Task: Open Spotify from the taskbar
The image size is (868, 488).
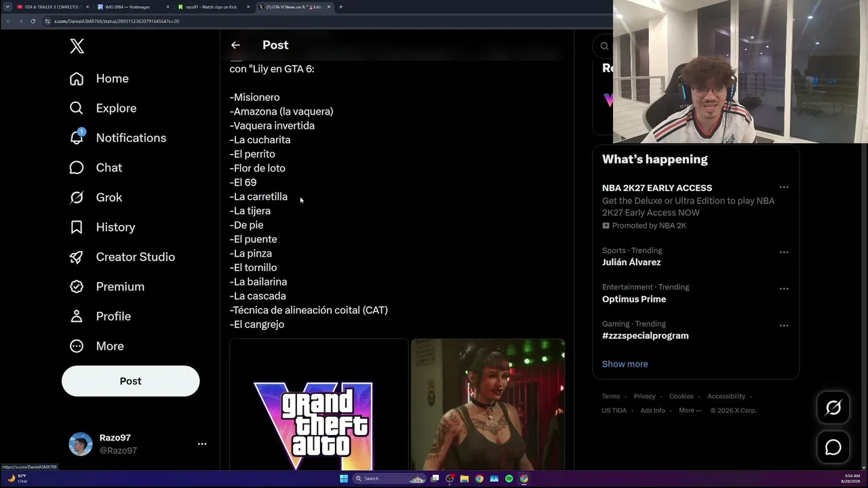Action: (509, 479)
